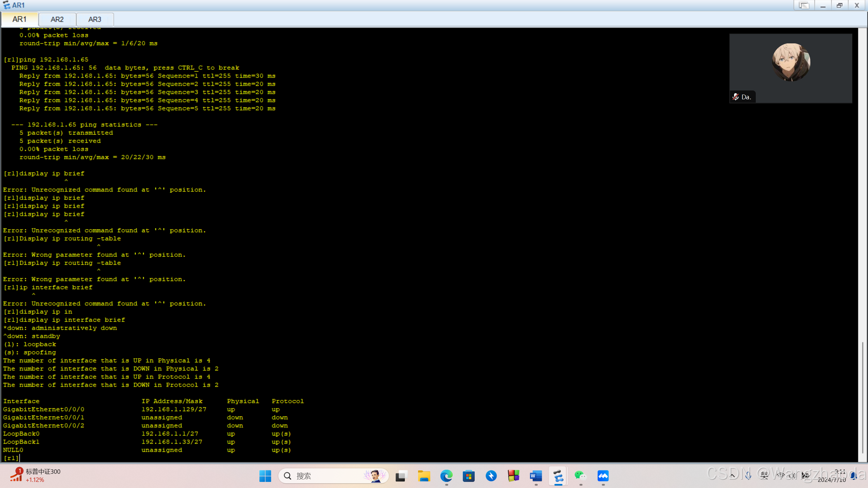Open Microsoft Store from taskbar

click(469, 476)
